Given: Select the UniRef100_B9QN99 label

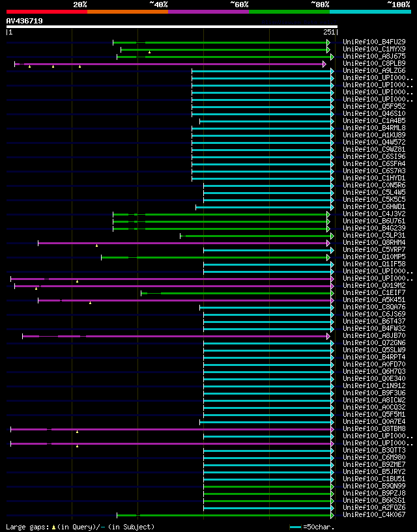Looking at the screenshot, I should 374,486.
